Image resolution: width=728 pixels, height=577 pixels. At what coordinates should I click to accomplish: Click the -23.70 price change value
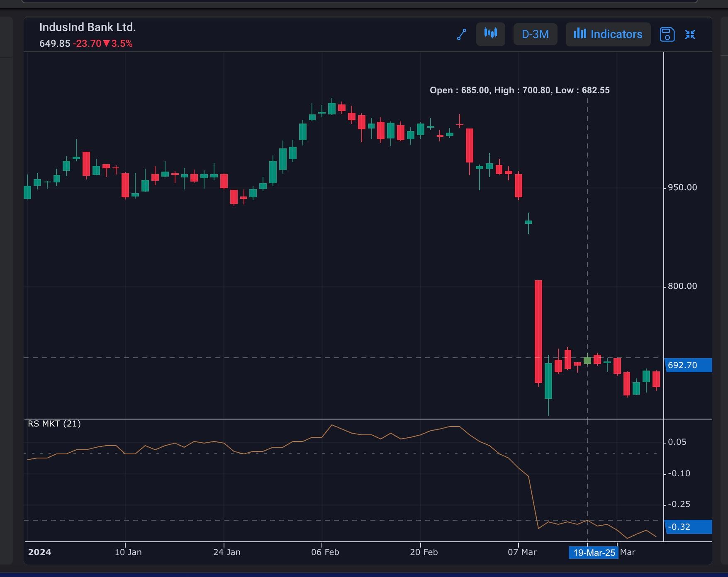(87, 44)
